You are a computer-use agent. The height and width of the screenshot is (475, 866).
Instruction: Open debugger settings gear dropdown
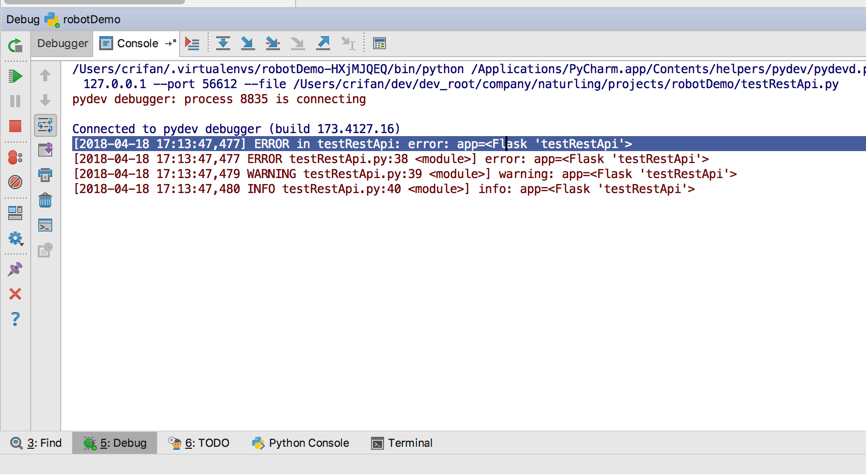point(15,239)
